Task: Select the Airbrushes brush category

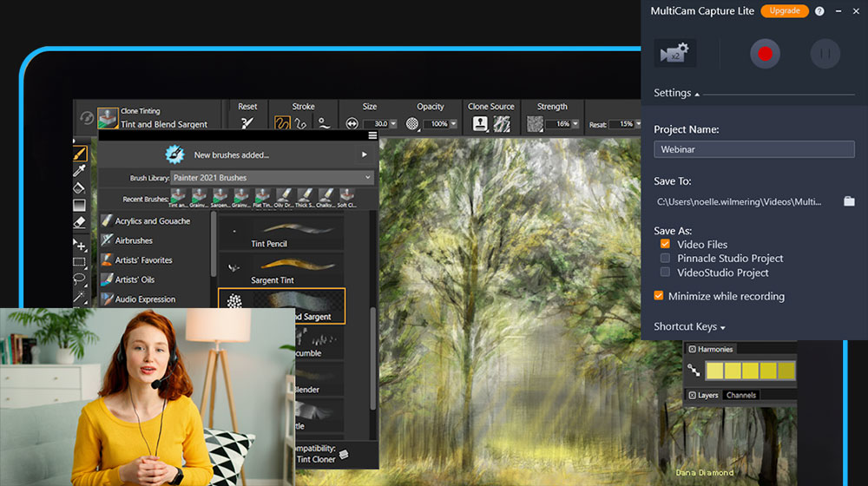Action: click(x=133, y=240)
